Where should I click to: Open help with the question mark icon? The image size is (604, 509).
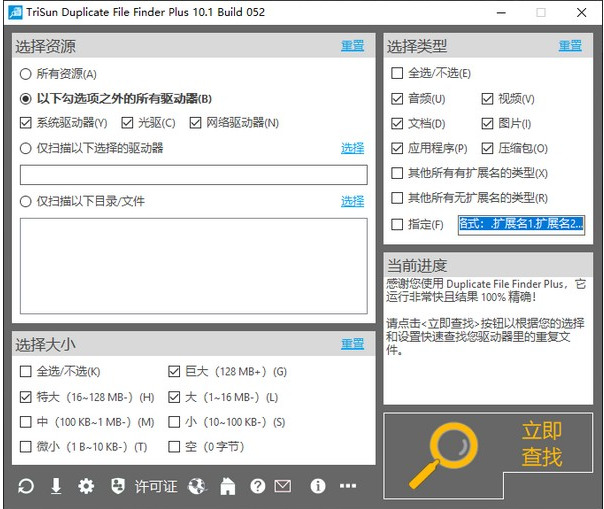pos(257,486)
